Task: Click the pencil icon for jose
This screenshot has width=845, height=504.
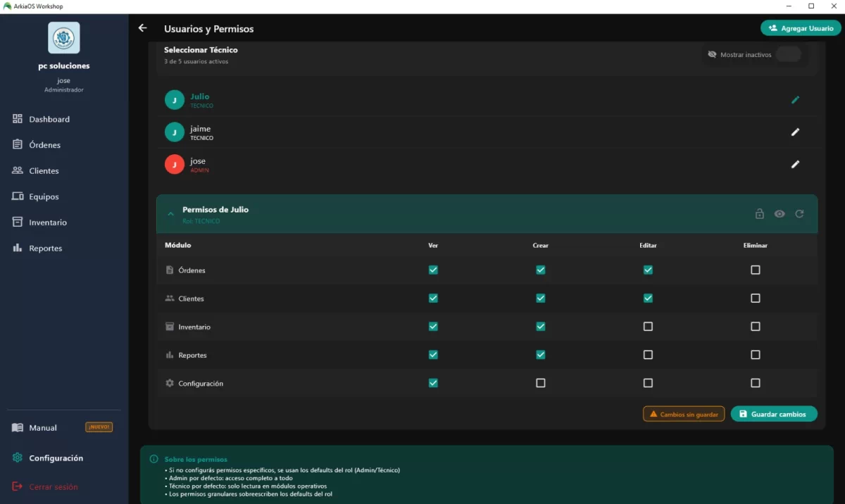Action: click(795, 164)
